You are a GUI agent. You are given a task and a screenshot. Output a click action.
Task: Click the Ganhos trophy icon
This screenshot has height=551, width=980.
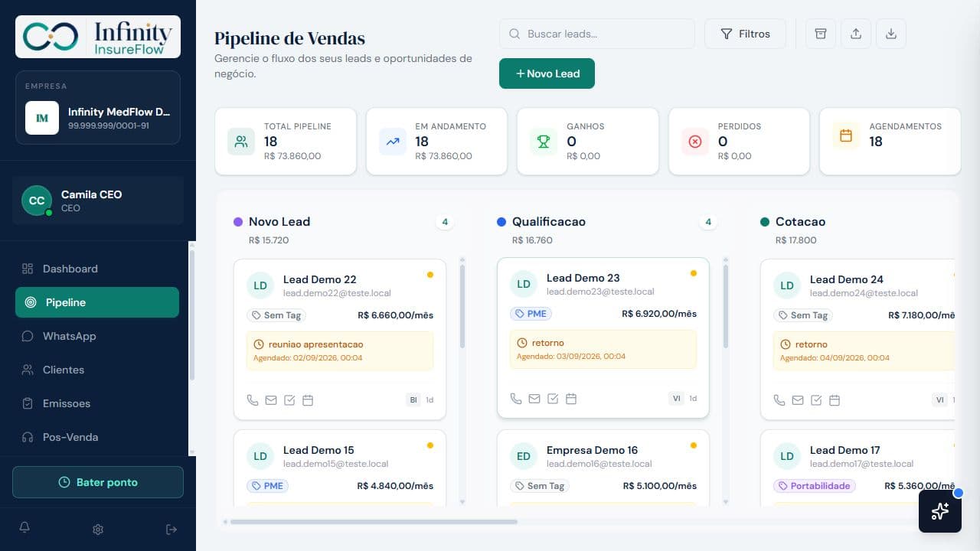[544, 142]
